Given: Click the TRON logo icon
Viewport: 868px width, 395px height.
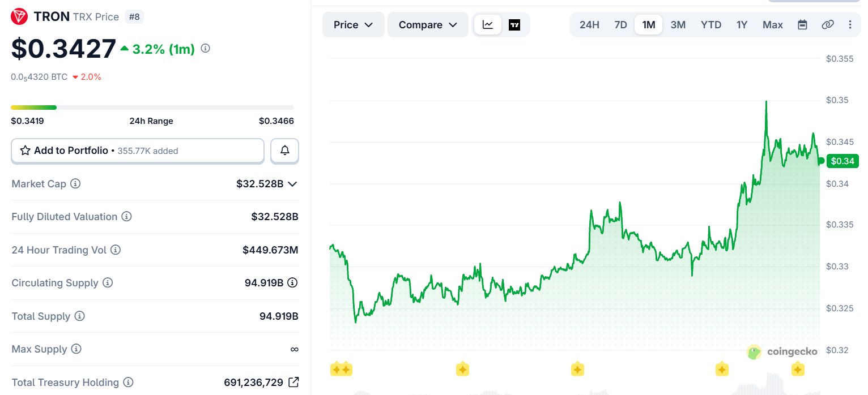Looking at the screenshot, I should pyautogui.click(x=19, y=17).
